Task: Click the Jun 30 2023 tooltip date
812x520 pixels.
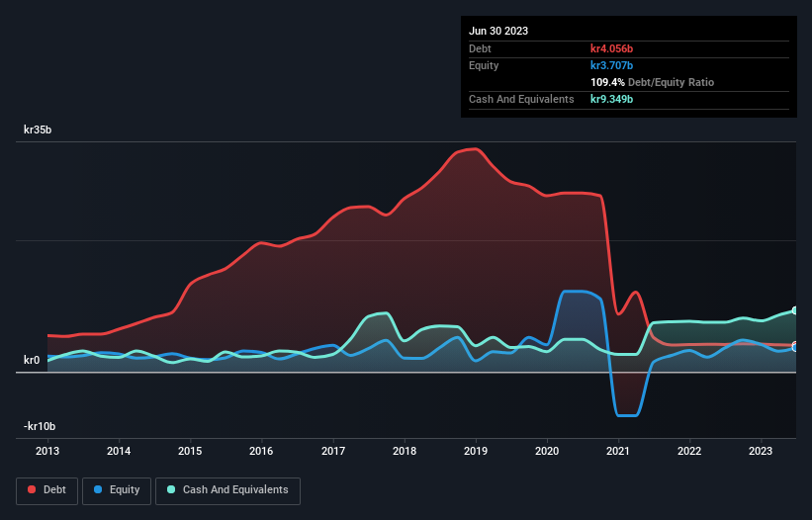Action: tap(498, 31)
